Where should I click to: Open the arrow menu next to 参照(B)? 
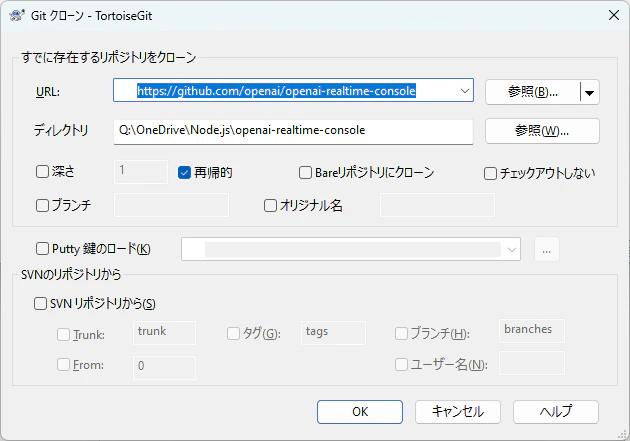click(x=590, y=92)
